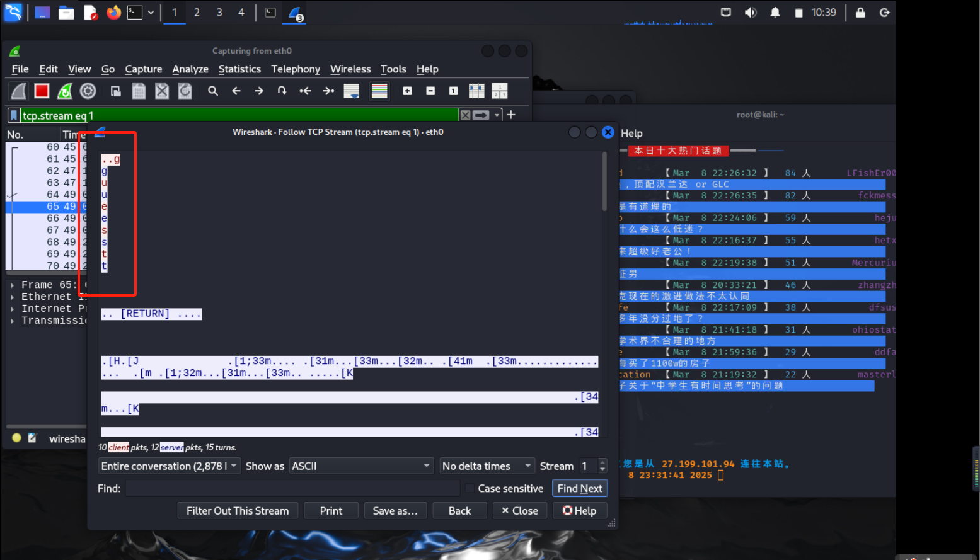Start capturing packets with shark fin icon
The image size is (980, 560).
[19, 91]
